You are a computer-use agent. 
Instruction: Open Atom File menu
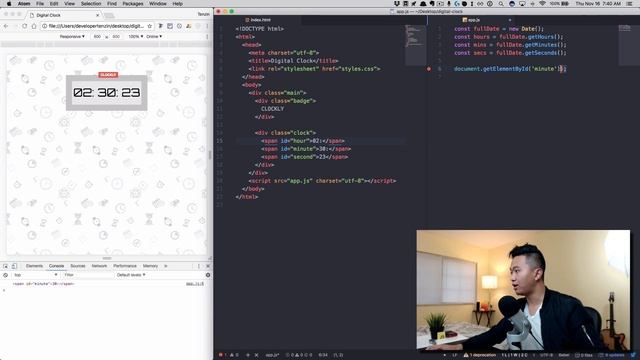pyautogui.click(x=40, y=4)
